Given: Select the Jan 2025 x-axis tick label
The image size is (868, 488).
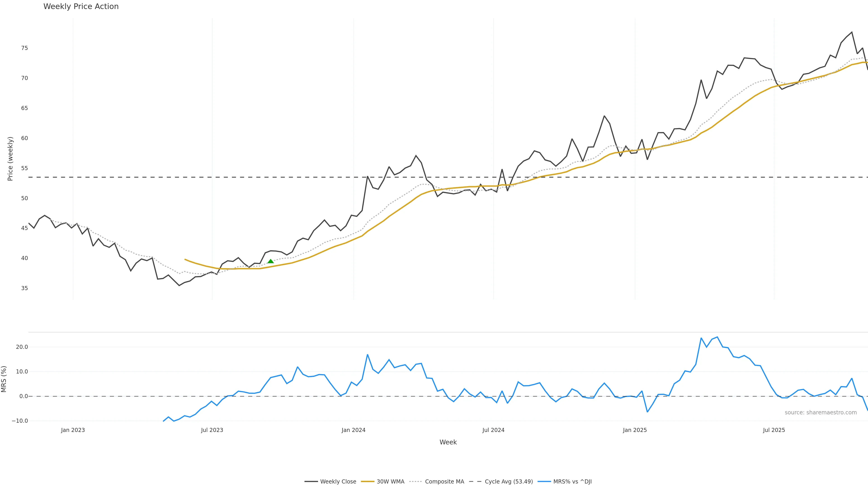Looking at the screenshot, I should pos(635,430).
